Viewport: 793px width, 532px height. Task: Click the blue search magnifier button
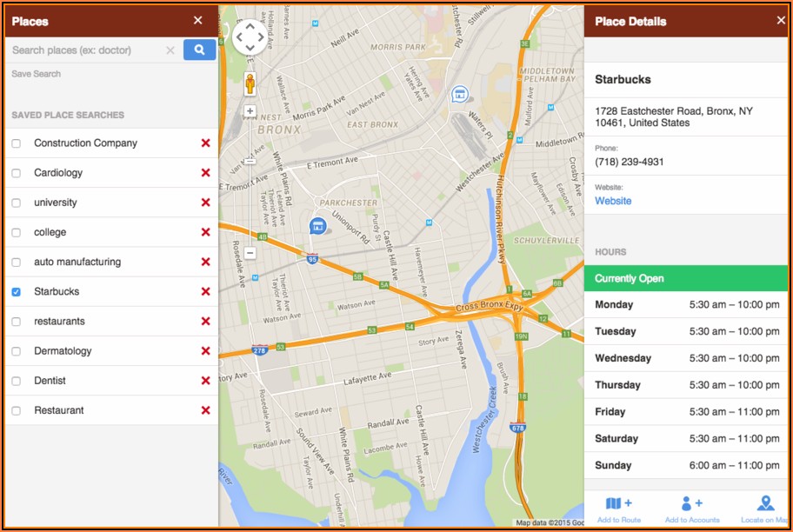click(199, 50)
